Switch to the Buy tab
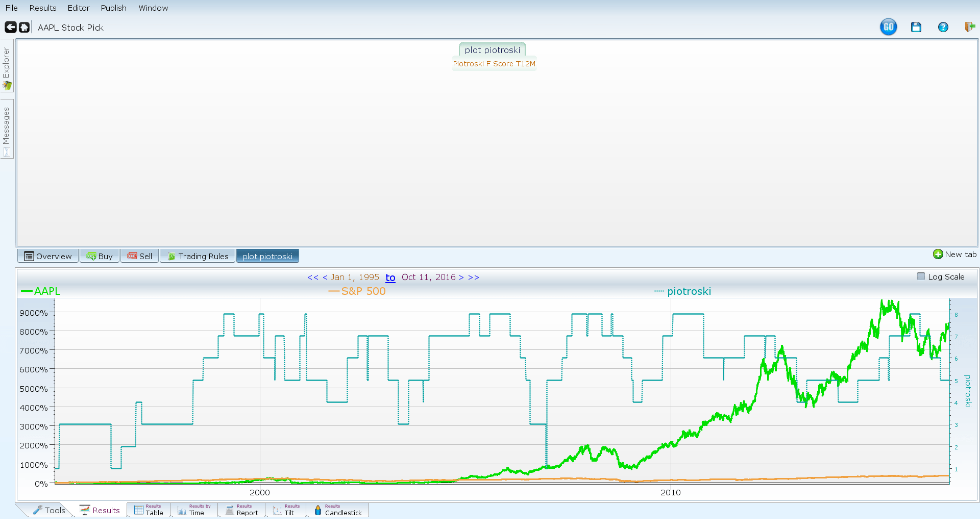This screenshot has height=530, width=980. 100,256
